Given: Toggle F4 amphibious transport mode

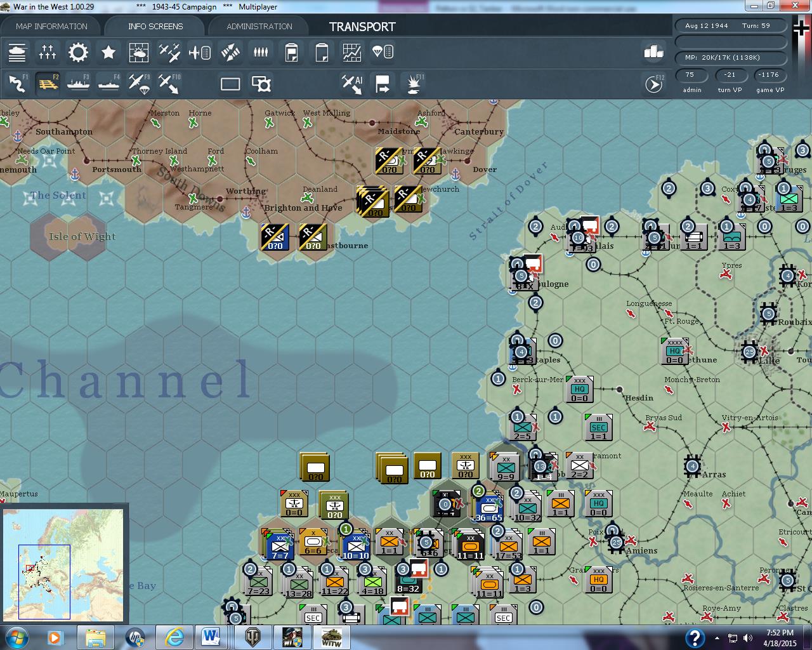Looking at the screenshot, I should (x=108, y=84).
